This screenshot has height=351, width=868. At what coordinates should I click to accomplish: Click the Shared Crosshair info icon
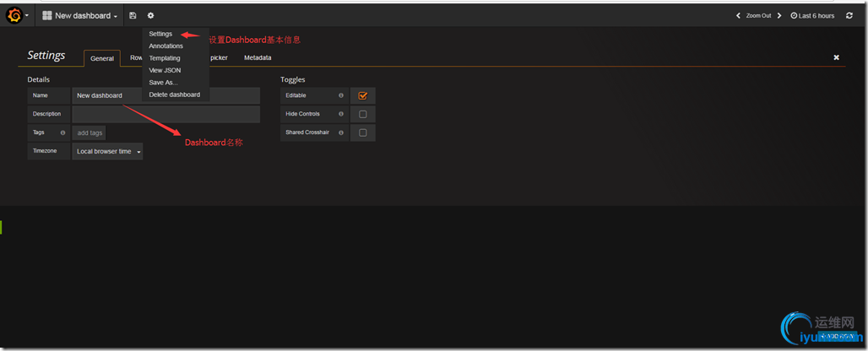tap(341, 132)
